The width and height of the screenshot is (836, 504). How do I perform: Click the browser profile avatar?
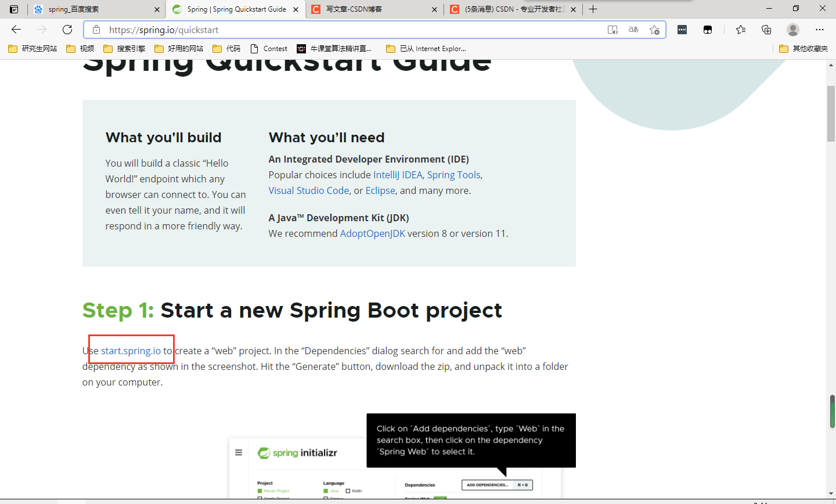(x=793, y=29)
